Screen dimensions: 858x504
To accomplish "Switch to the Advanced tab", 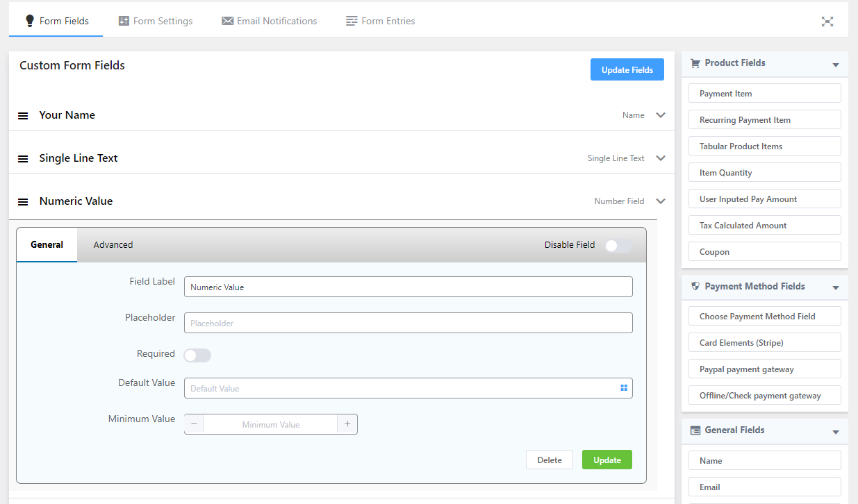I will tap(113, 244).
